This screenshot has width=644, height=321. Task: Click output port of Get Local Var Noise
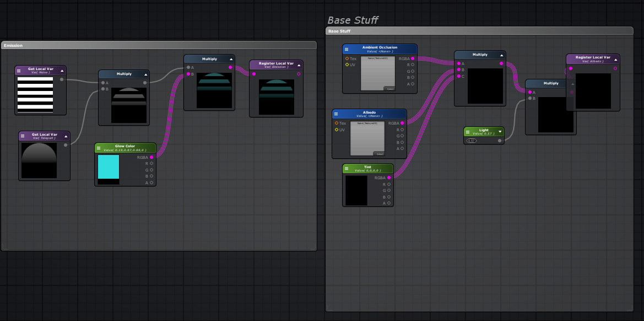point(62,79)
